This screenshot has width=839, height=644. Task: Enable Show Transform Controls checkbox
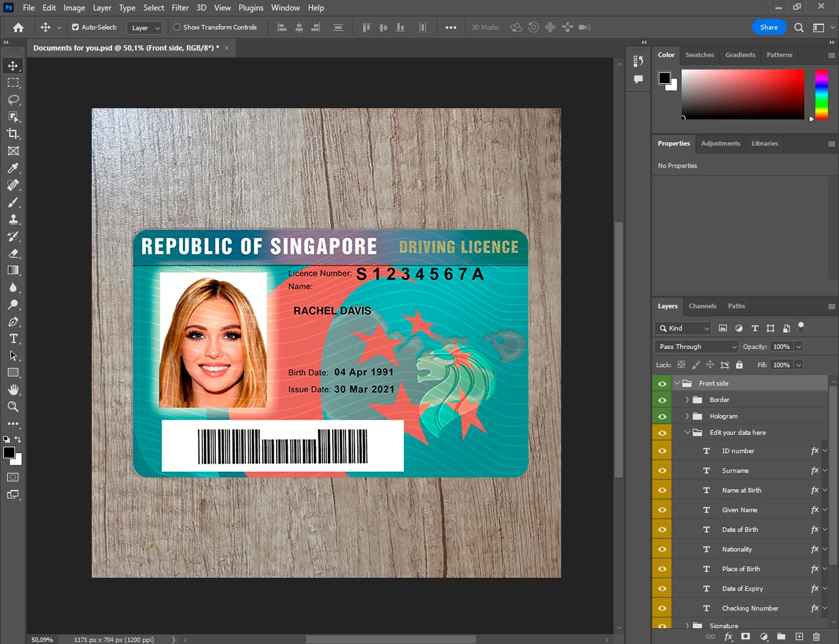click(x=177, y=27)
